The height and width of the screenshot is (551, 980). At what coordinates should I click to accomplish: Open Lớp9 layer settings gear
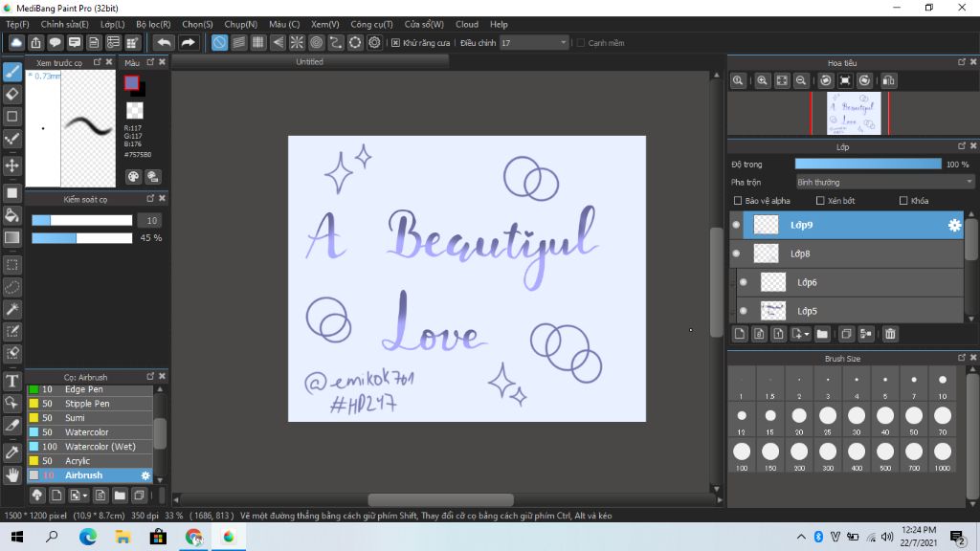[x=954, y=226]
